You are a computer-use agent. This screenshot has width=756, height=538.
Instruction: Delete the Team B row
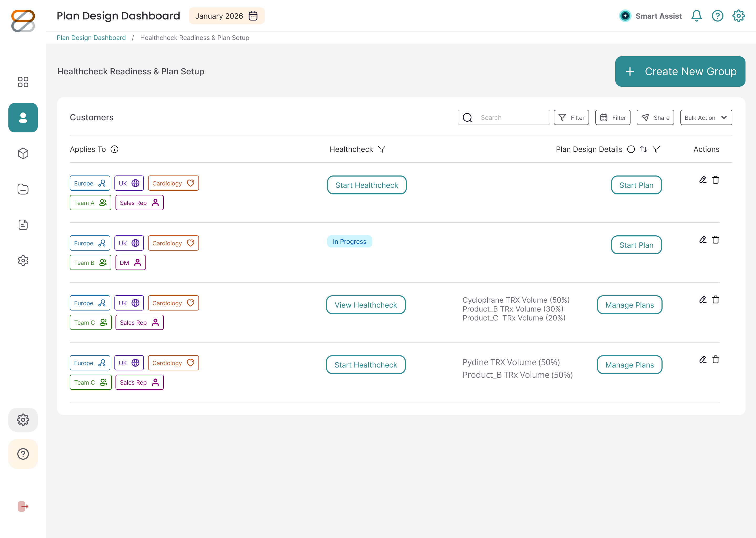[x=715, y=240]
